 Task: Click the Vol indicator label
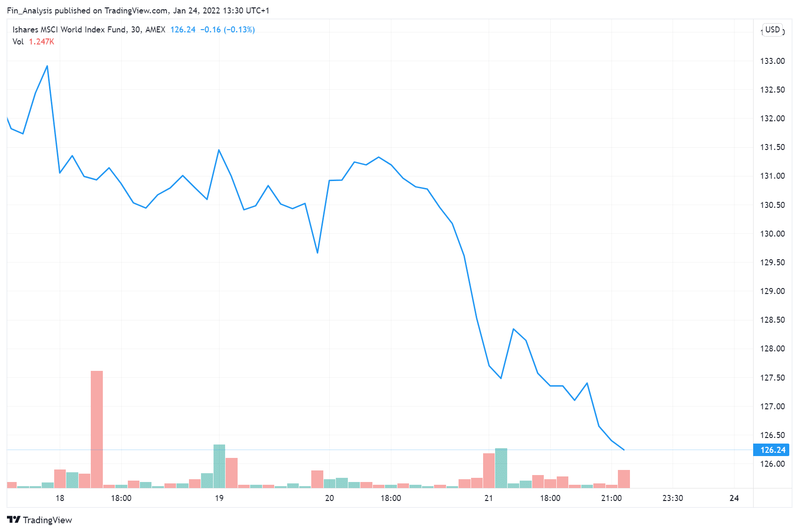(x=18, y=42)
